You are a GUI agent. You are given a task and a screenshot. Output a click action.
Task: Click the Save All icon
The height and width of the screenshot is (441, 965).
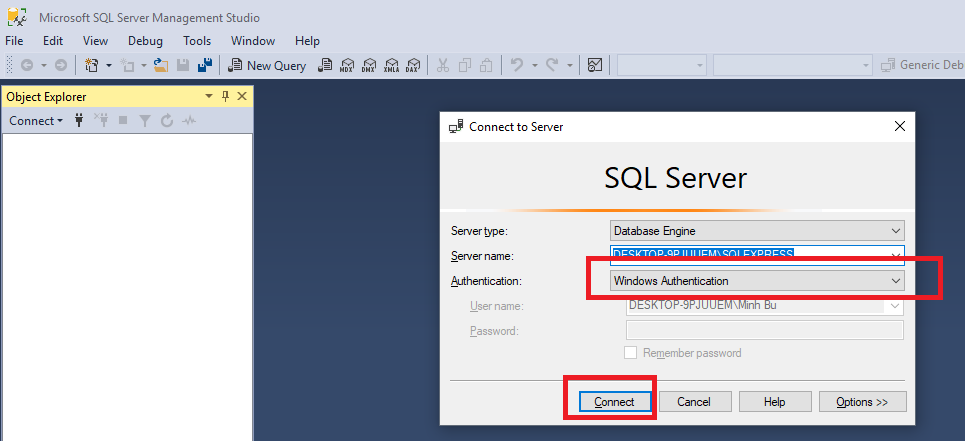(x=205, y=65)
